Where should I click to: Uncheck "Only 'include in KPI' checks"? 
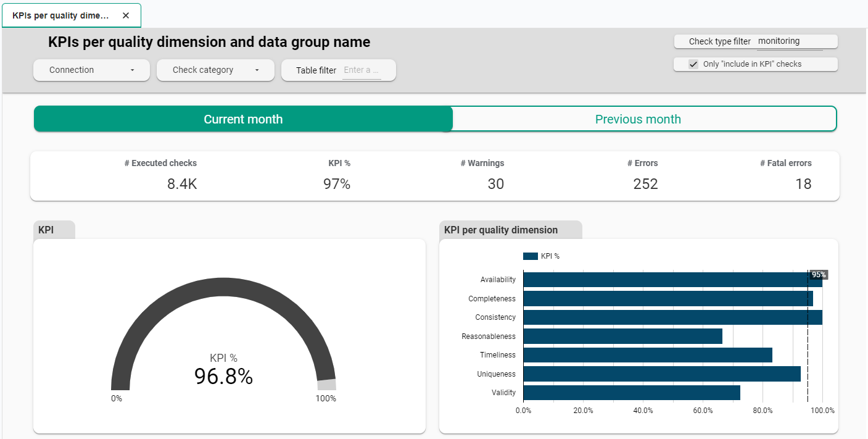coord(693,64)
